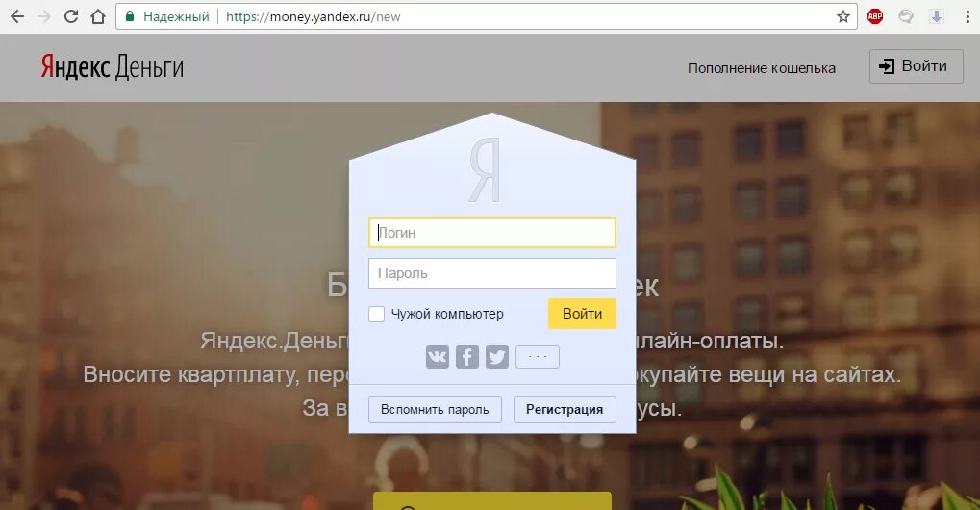The width and height of the screenshot is (980, 510).
Task: Click the URL address bar text
Action: [314, 17]
